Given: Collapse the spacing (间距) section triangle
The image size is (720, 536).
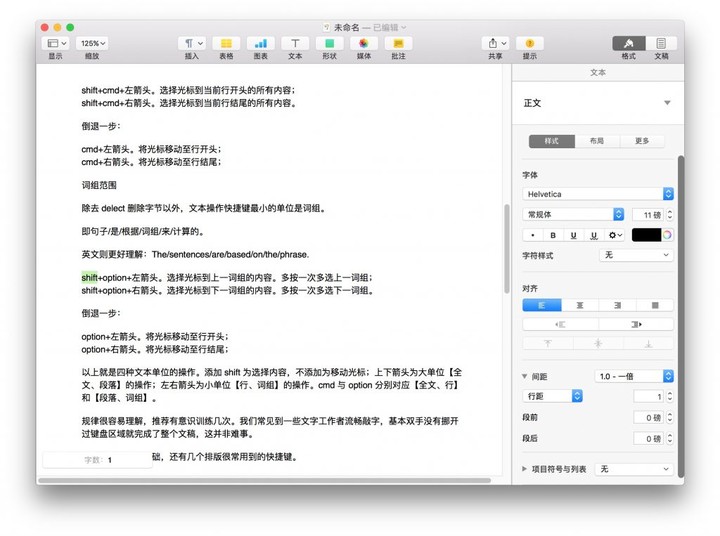Looking at the screenshot, I should coord(524,376).
